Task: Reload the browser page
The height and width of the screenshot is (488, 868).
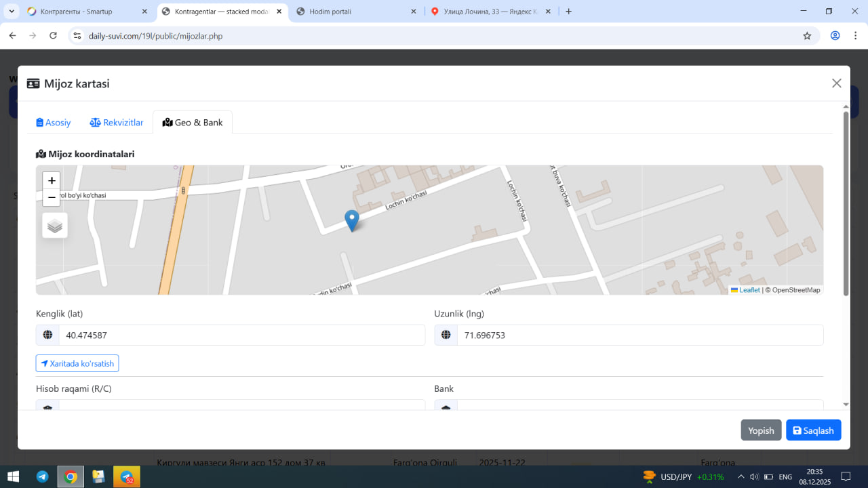Action: point(54,36)
